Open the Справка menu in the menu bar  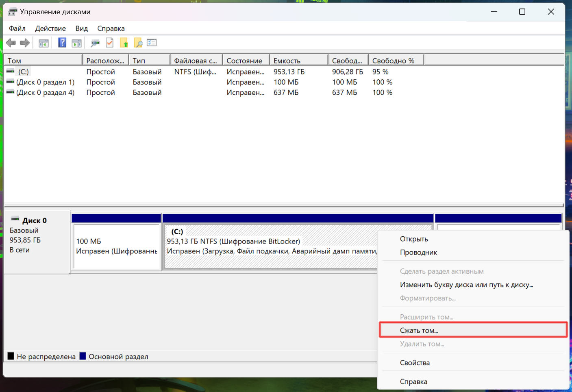[x=111, y=28]
